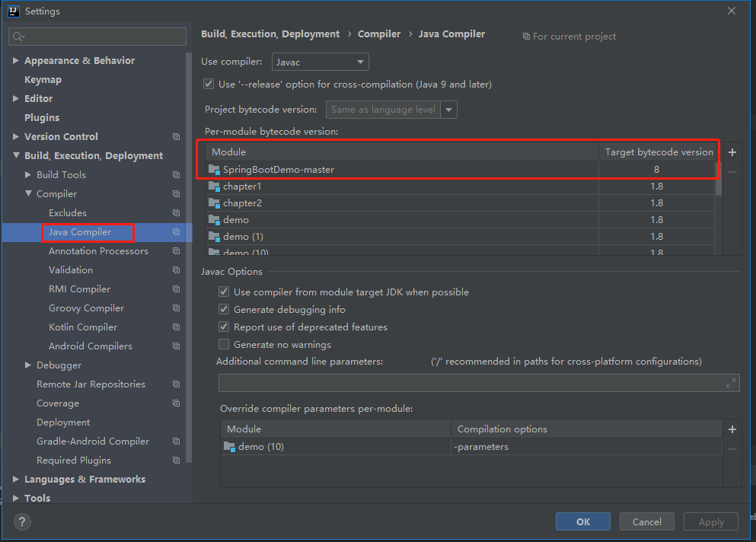Click the Cancel button
756x542 pixels.
pyautogui.click(x=646, y=521)
